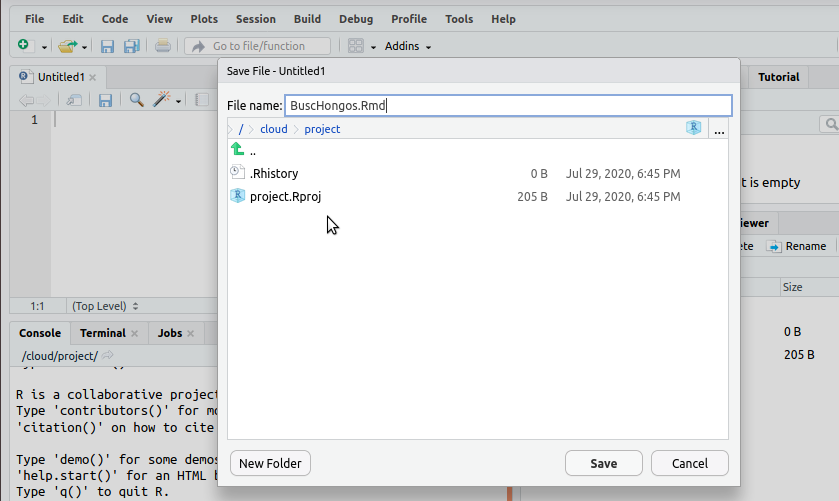Click the open file folder icon

coord(67,46)
